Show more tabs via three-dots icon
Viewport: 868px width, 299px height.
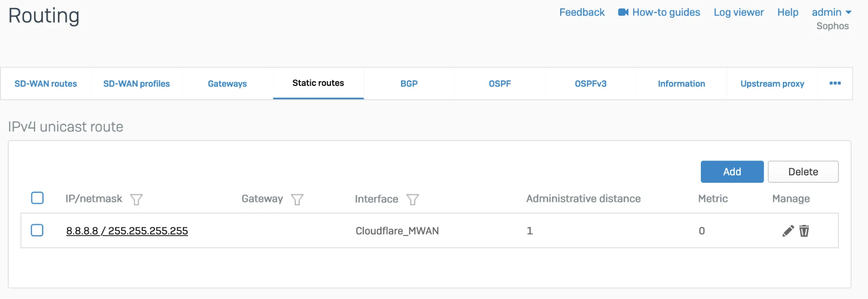coord(835,83)
